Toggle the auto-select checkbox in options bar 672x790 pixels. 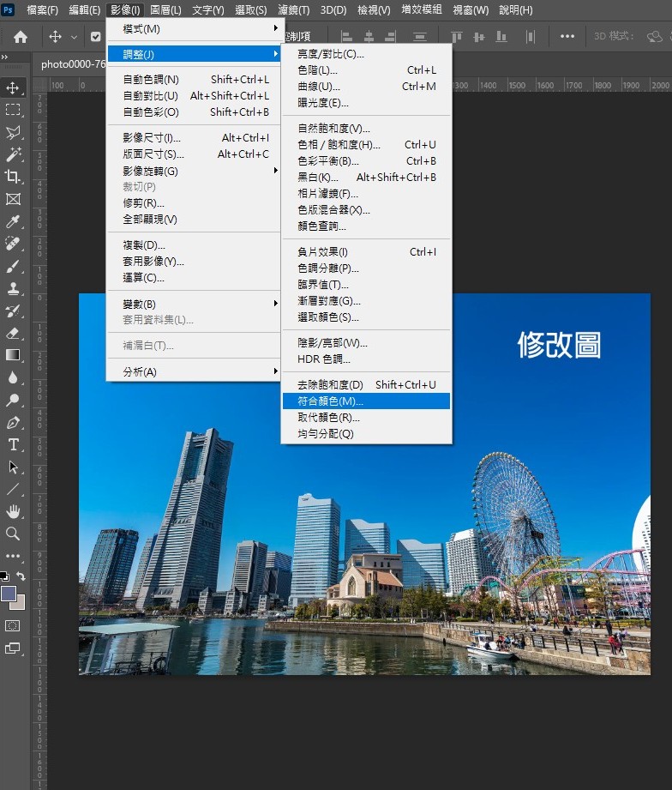pyautogui.click(x=95, y=37)
